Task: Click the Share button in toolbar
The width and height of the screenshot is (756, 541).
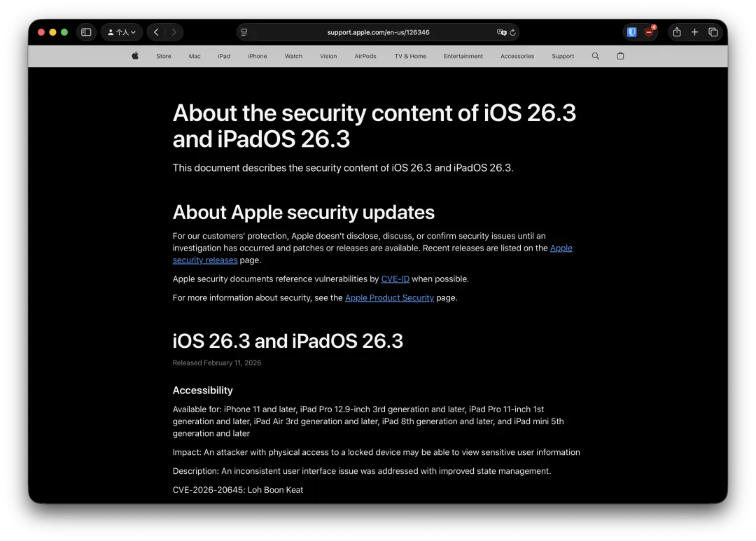Action: click(677, 32)
